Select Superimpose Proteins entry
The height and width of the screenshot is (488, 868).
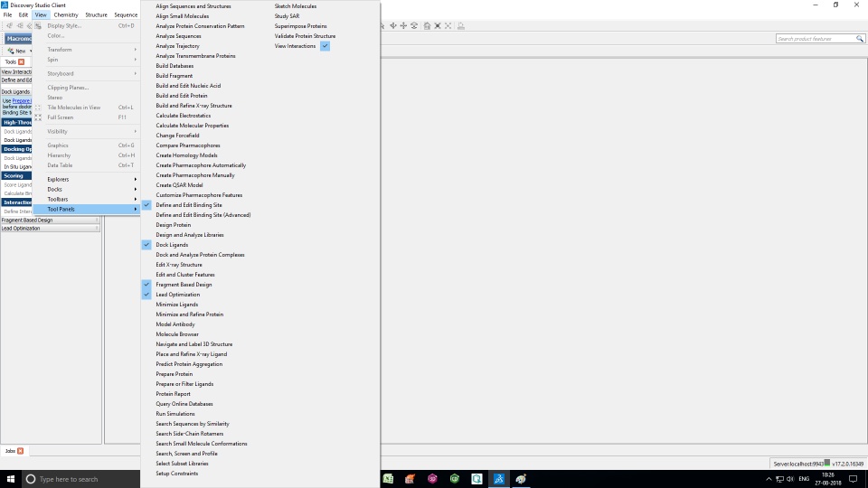click(300, 26)
